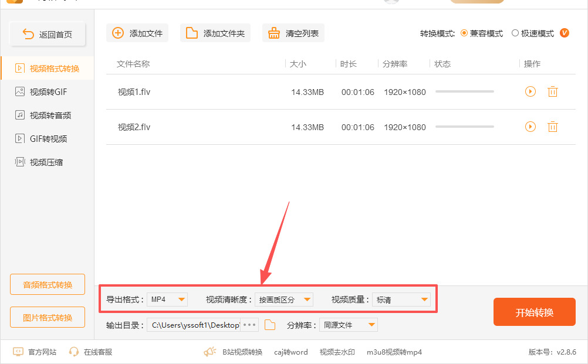Select 兼容模式 conversion mode
This screenshot has height=364, width=588.
(465, 33)
